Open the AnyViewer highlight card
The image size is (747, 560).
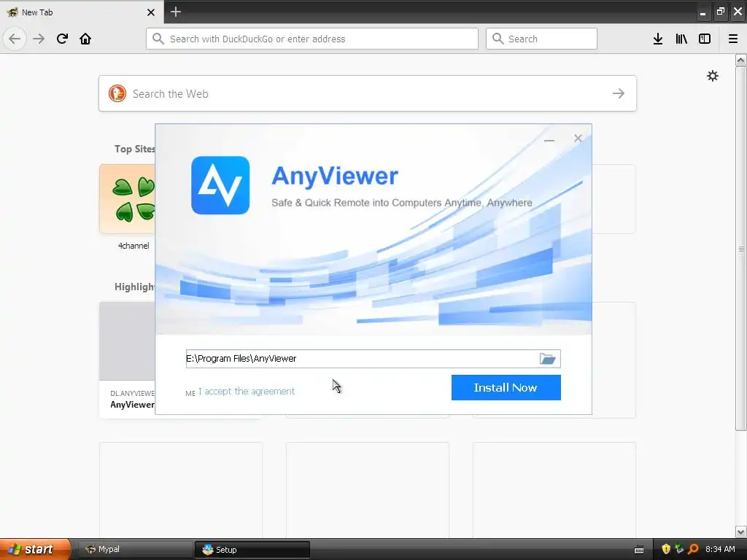click(128, 360)
